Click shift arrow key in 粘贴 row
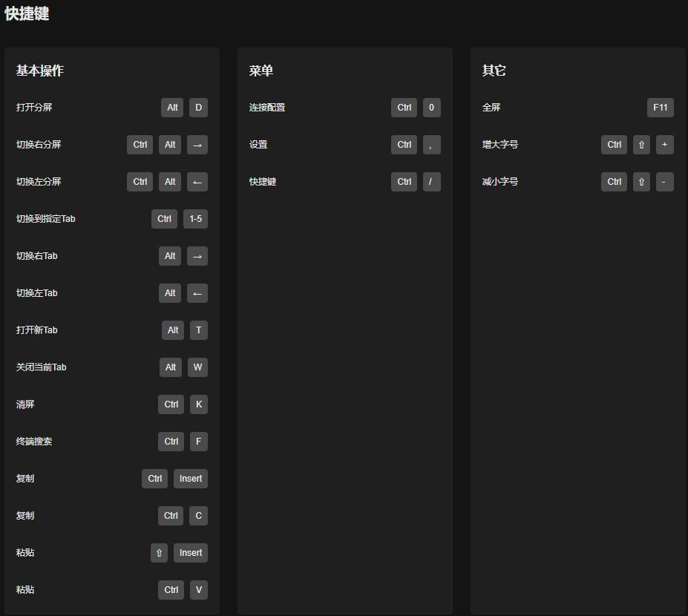The height and width of the screenshot is (616, 688). point(159,553)
